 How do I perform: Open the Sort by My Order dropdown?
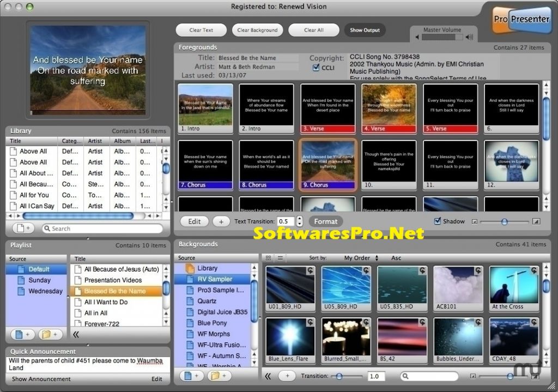pos(359,258)
